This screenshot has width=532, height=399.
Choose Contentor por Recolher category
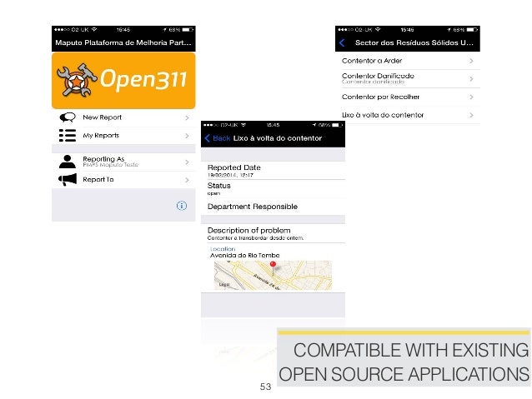point(408,97)
